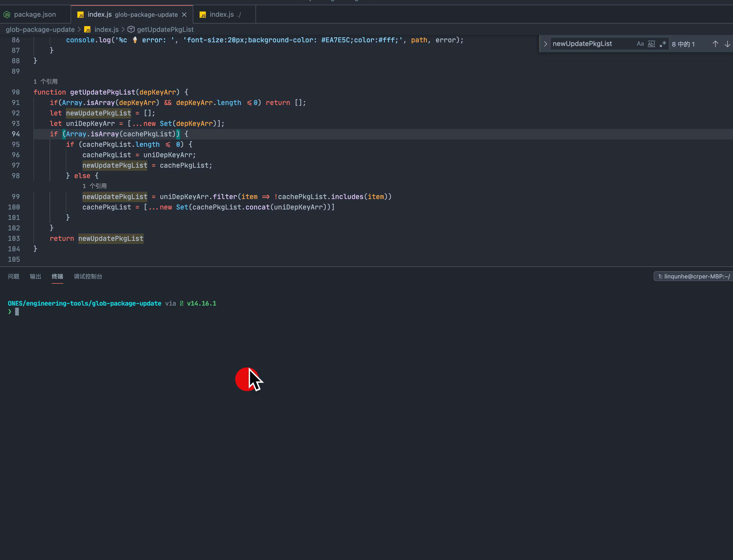Click line number 94 in the gutter
Screen dimensions: 733x560
[x=16, y=134]
